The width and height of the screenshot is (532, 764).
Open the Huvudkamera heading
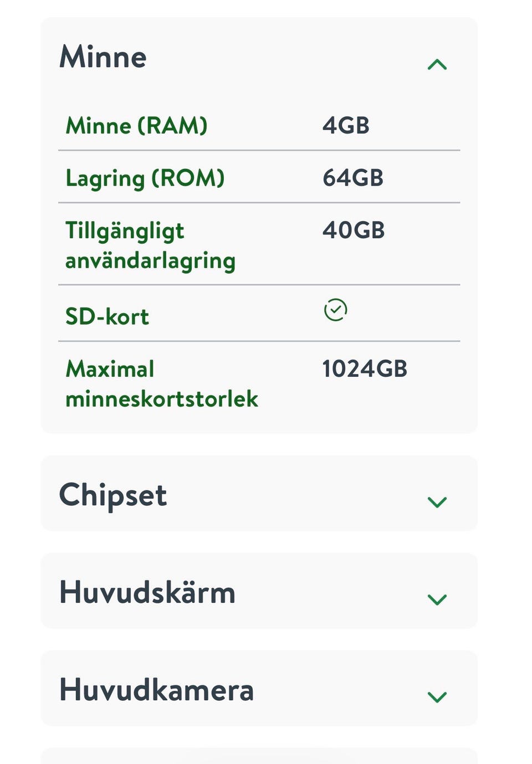pos(157,690)
